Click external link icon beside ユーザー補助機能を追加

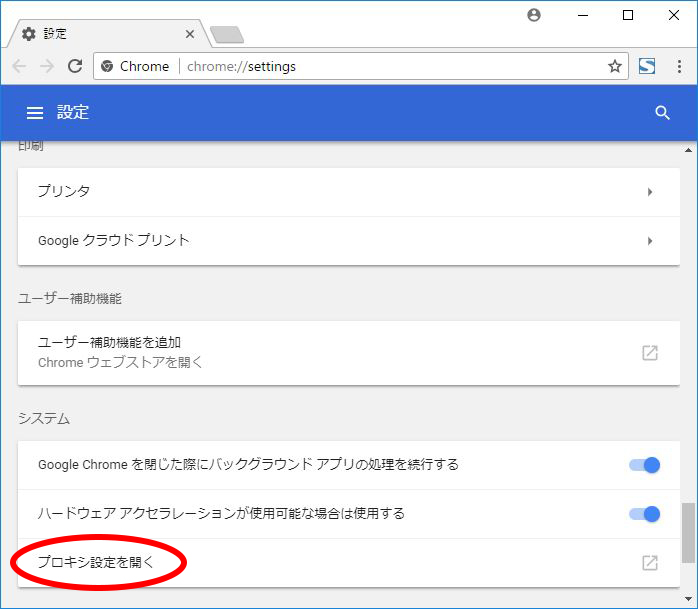[x=649, y=352]
